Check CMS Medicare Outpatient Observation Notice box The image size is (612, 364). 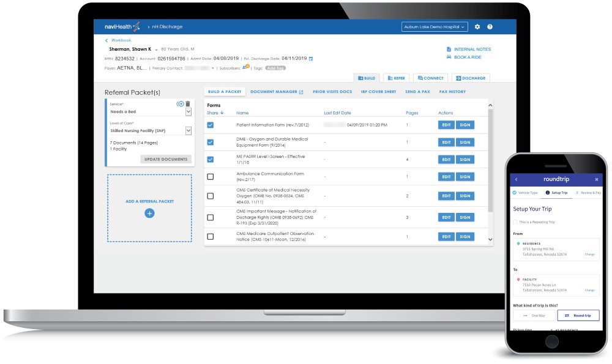(211, 236)
